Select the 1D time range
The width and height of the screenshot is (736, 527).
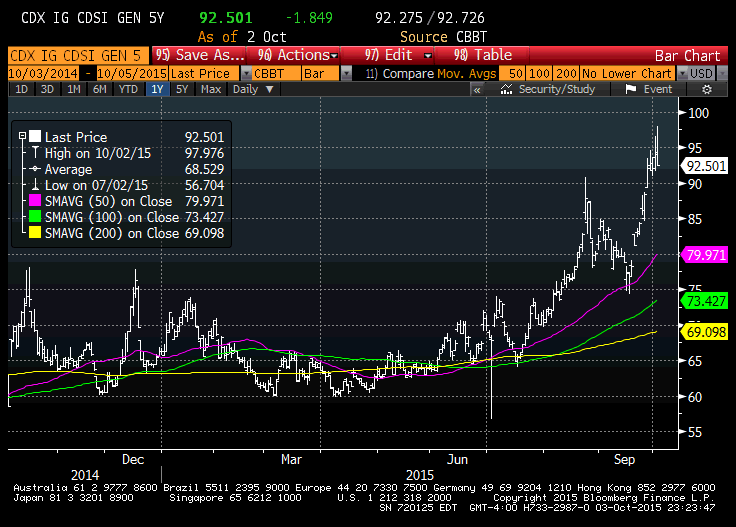click(x=22, y=89)
